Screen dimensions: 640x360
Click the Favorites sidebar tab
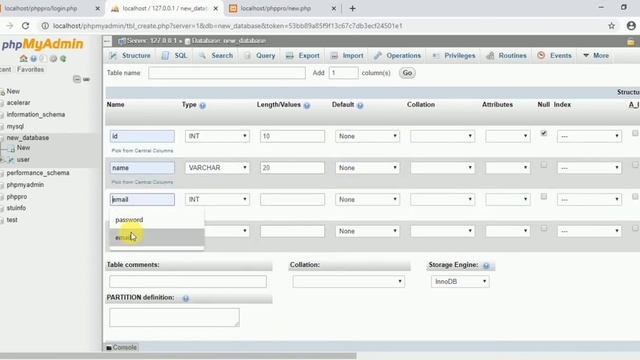coord(31,69)
